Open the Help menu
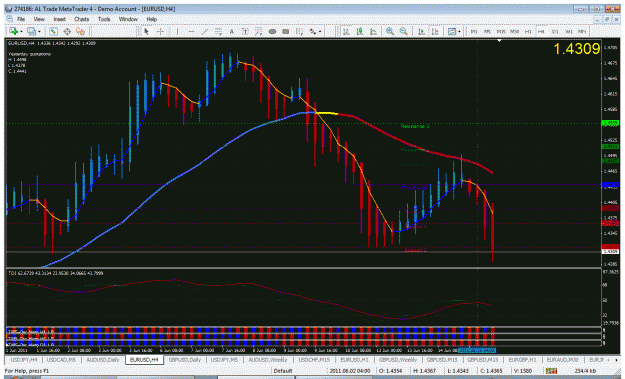Screen dimensions: 625x379 [x=151, y=19]
